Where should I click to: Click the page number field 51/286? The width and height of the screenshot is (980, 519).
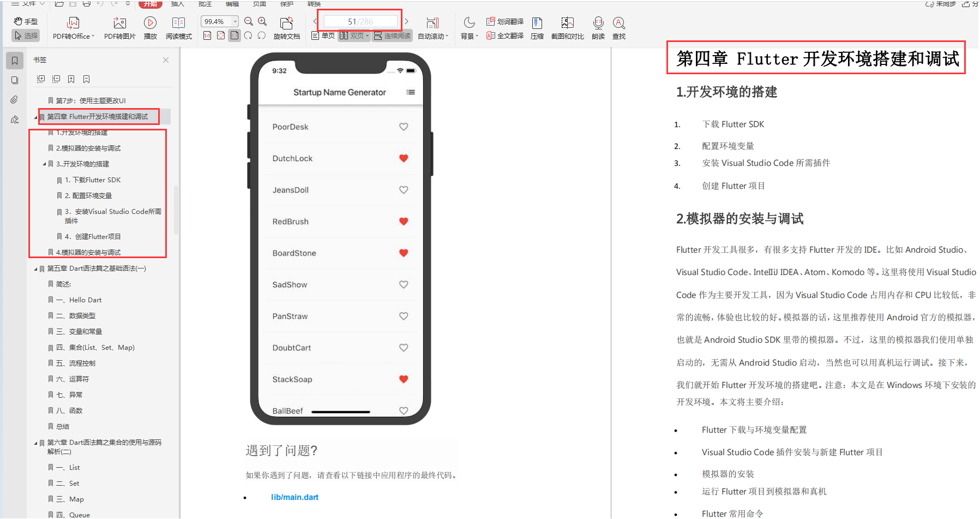point(360,21)
